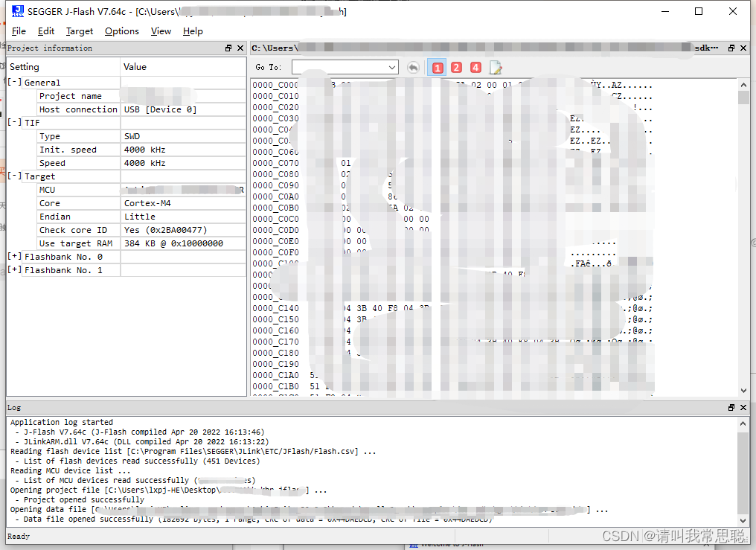Viewport: 756px width, 550px height.
Task: Click the 'Application log started' log line
Action: (62, 422)
